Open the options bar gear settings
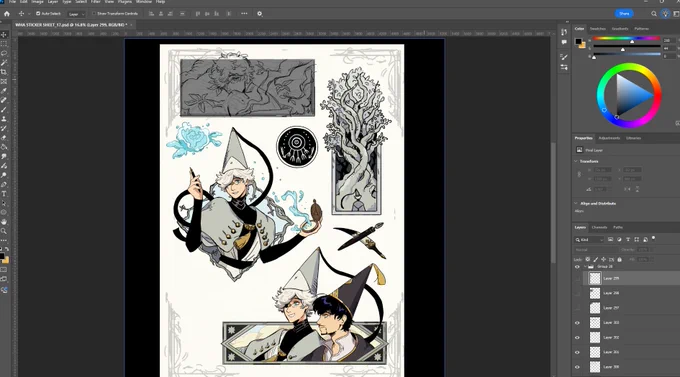The width and height of the screenshot is (680, 377). (x=259, y=13)
